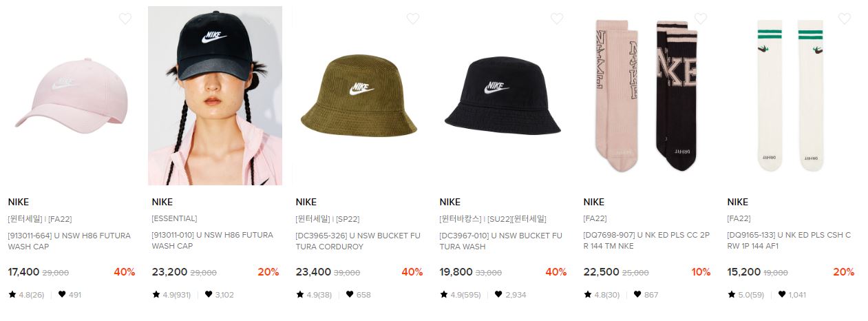Add the pink H86 Futura cap to wishlist

coord(125,19)
